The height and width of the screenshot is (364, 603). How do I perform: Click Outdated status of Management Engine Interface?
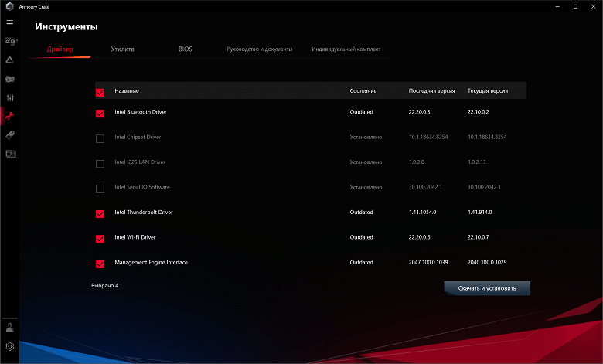(362, 262)
